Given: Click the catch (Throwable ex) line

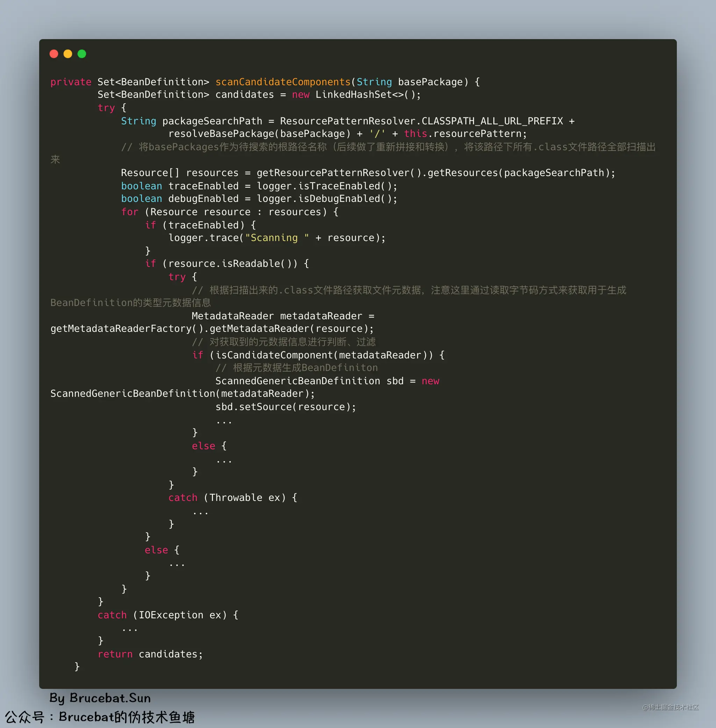Looking at the screenshot, I should tap(232, 497).
